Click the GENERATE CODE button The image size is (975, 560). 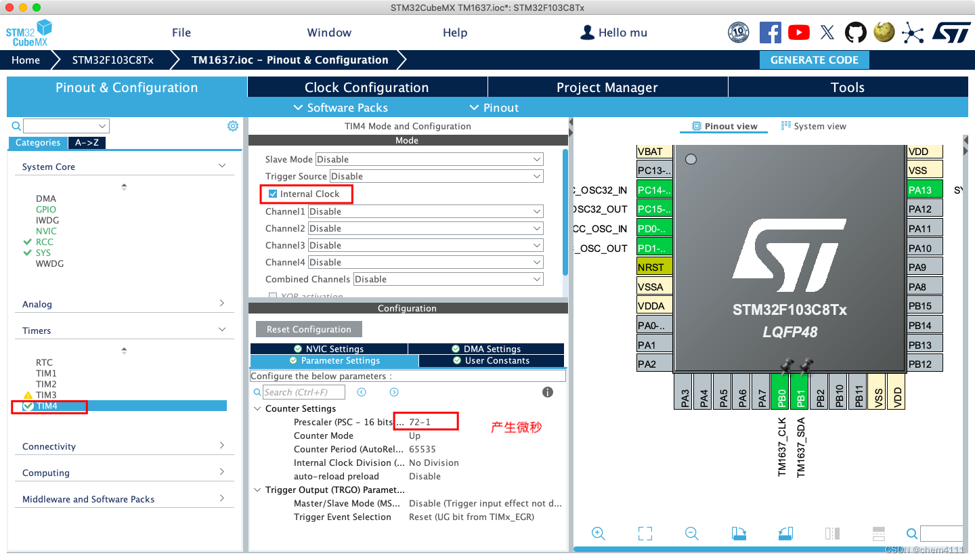tap(814, 60)
